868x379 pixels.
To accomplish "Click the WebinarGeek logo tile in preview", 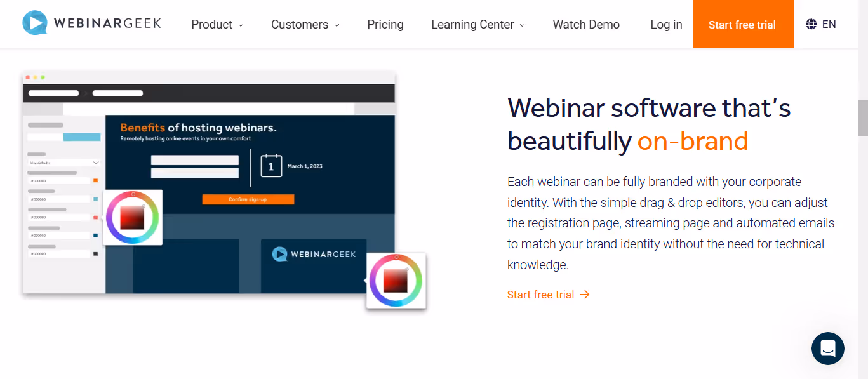I will click(x=314, y=266).
